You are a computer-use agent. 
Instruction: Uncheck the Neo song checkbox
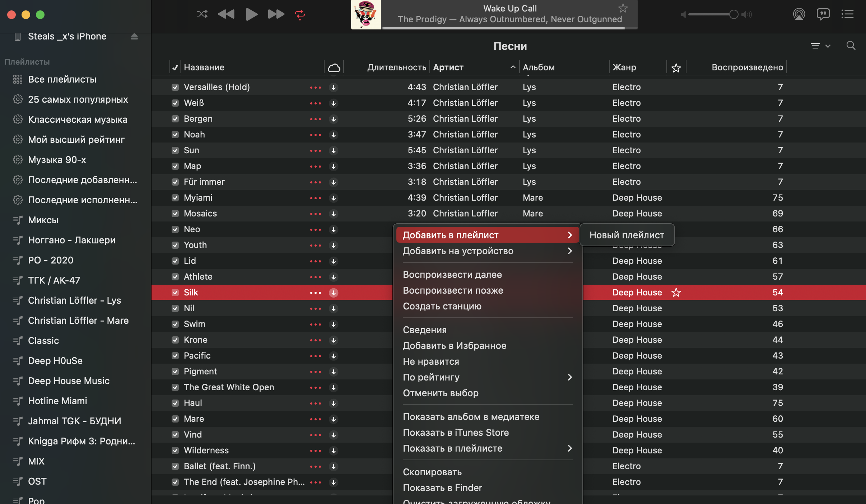click(175, 229)
